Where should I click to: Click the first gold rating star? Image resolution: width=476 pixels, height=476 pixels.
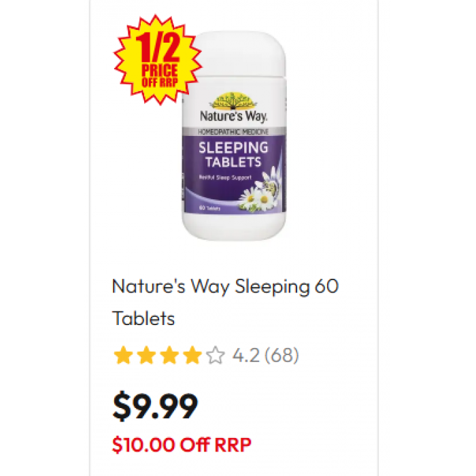pos(123,355)
